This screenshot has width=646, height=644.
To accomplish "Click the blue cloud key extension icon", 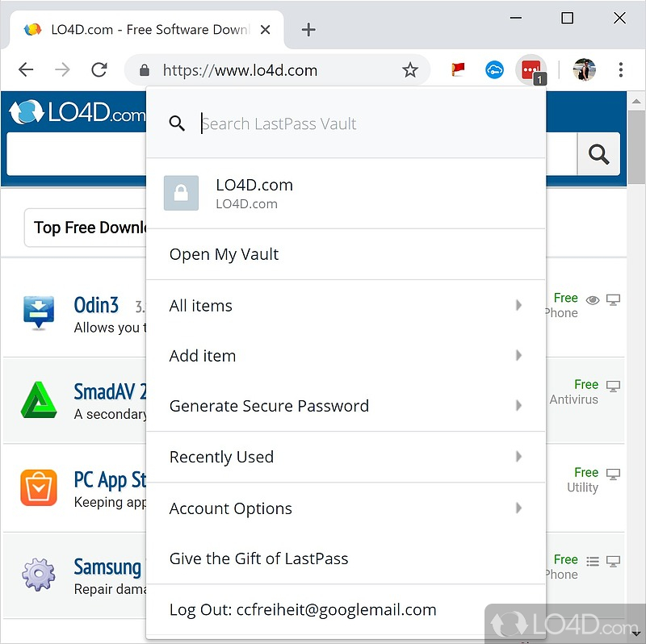I will pyautogui.click(x=494, y=70).
